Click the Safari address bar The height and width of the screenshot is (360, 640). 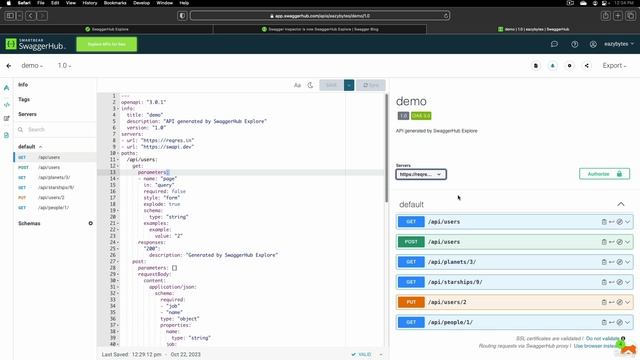320,16
